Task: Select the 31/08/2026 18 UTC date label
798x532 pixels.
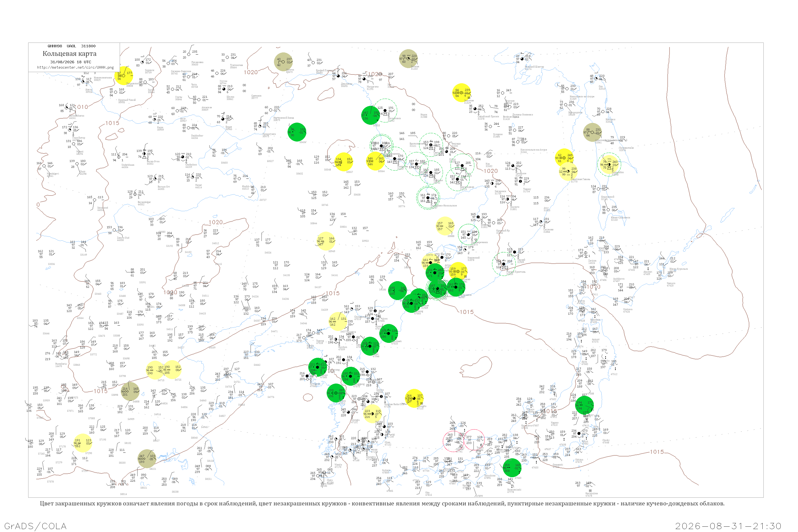Action: coord(70,62)
